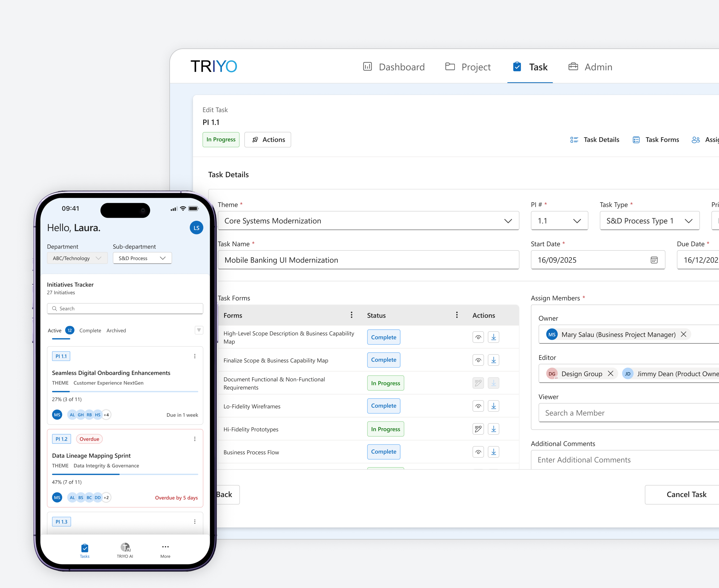
Task: Open the filter icon in Initiatives Tracker
Action: coord(199,330)
